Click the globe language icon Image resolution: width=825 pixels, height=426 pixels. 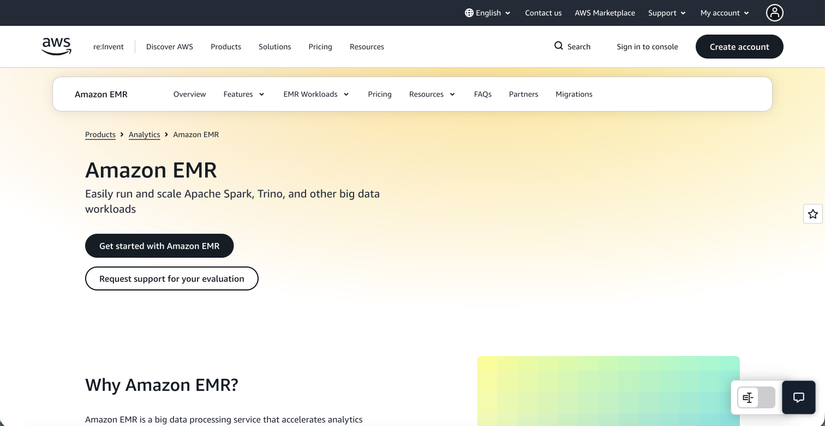(469, 13)
